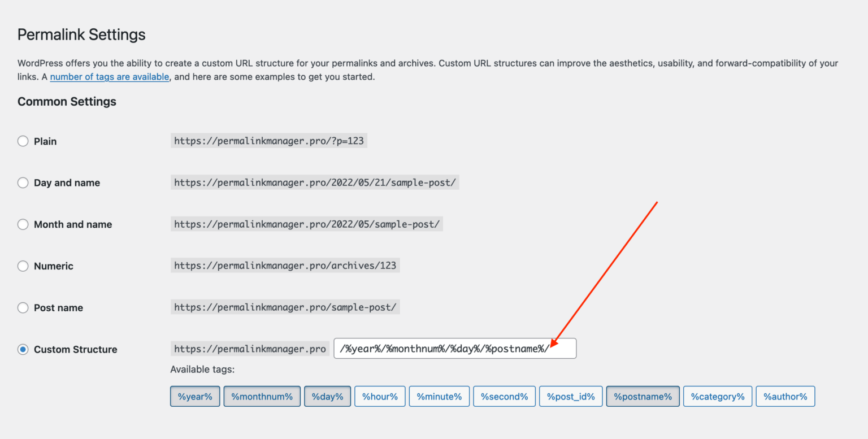The image size is (868, 439).
Task: Select the Numeric permalink structure
Action: 23,266
